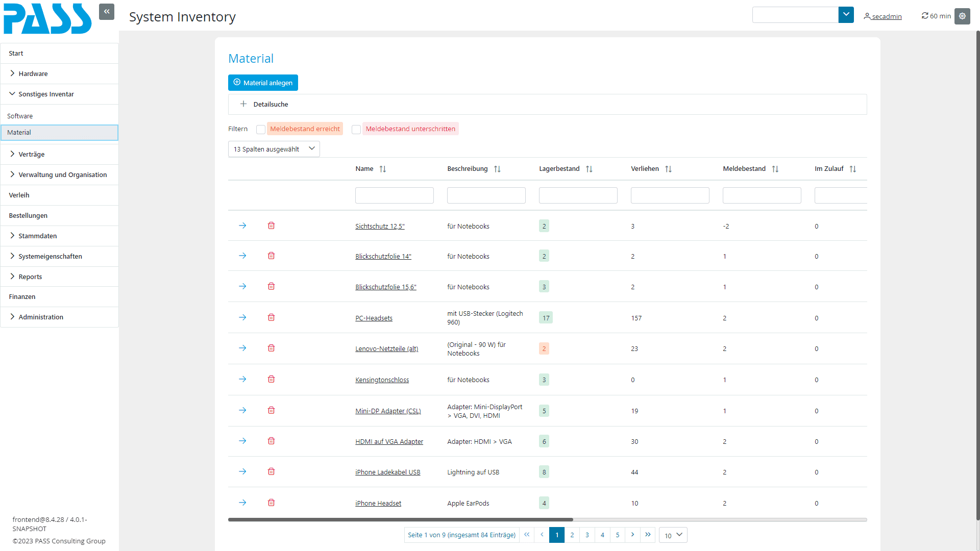
Task: Expand Verwaltung und Organisation section
Action: [x=59, y=174]
